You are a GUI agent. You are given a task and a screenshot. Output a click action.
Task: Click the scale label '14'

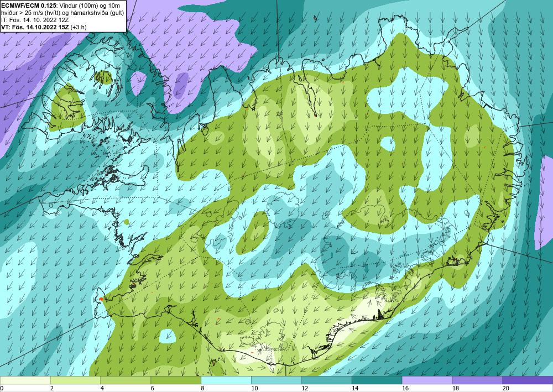click(x=355, y=389)
